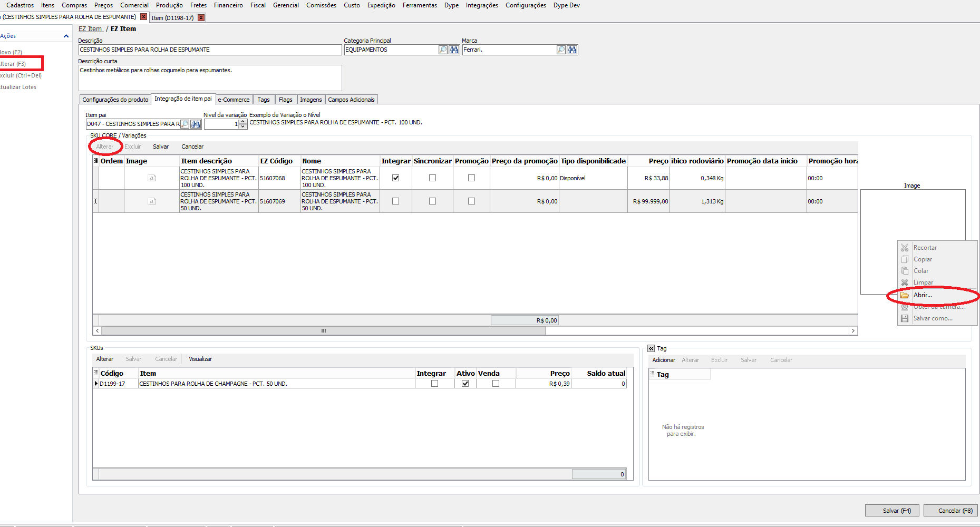Click the scissors icon next to Recortar

pos(905,248)
